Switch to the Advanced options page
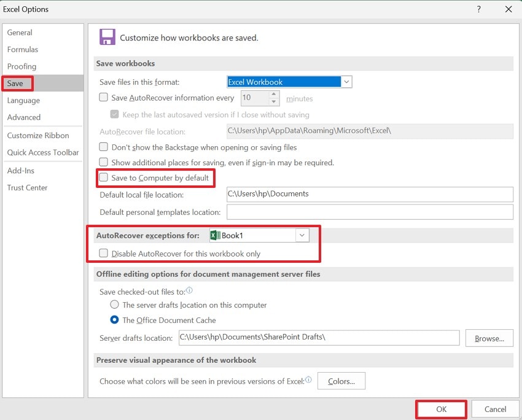The width and height of the screenshot is (522, 420). [24, 117]
